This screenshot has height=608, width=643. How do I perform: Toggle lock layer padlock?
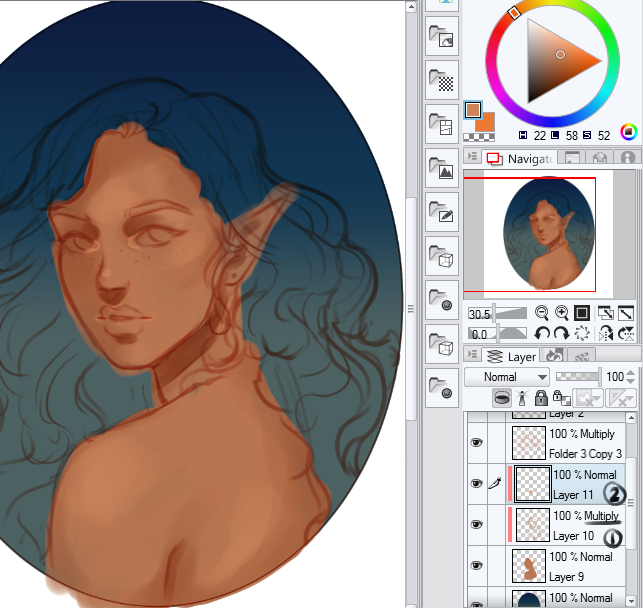(x=541, y=398)
